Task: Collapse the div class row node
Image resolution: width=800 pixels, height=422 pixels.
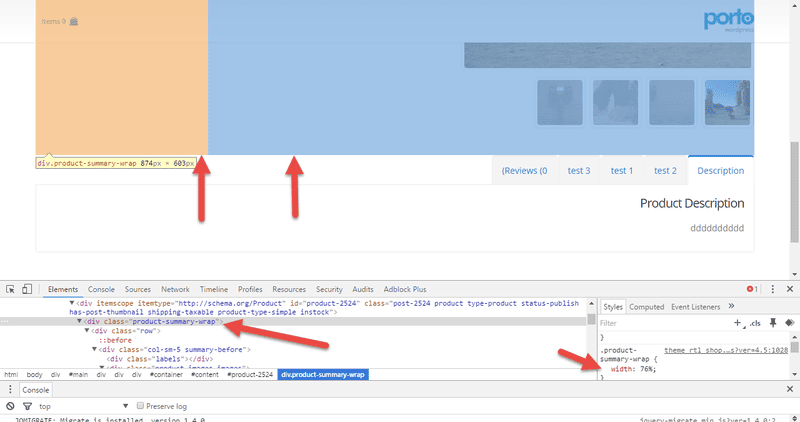Action: (x=87, y=331)
